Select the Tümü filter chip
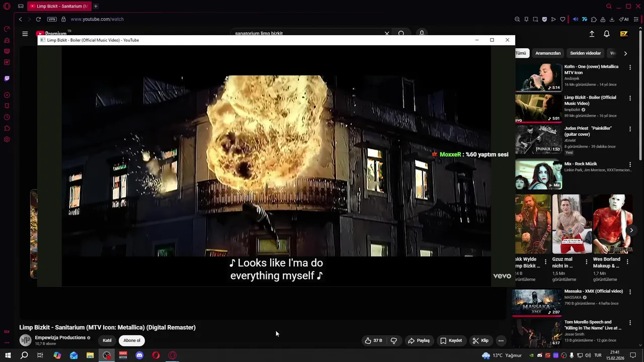 click(x=521, y=53)
